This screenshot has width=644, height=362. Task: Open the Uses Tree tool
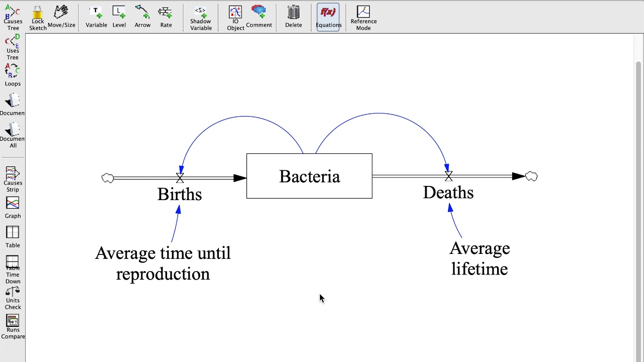coord(13,47)
